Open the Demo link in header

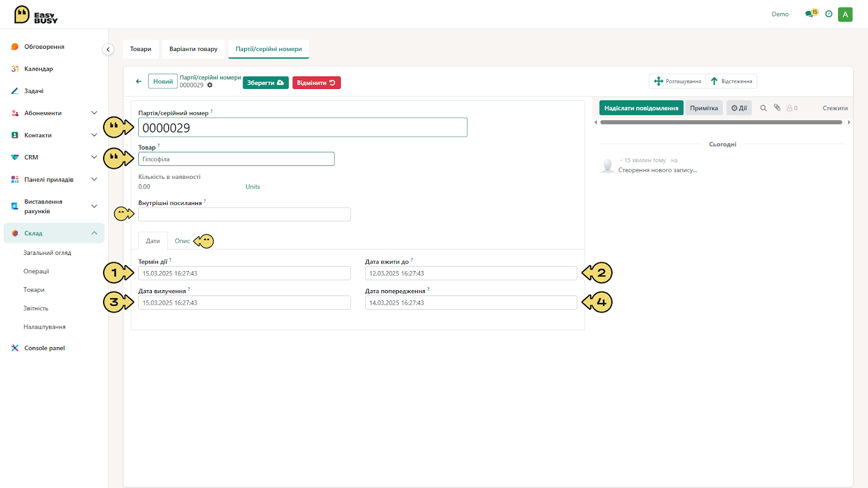coord(780,14)
